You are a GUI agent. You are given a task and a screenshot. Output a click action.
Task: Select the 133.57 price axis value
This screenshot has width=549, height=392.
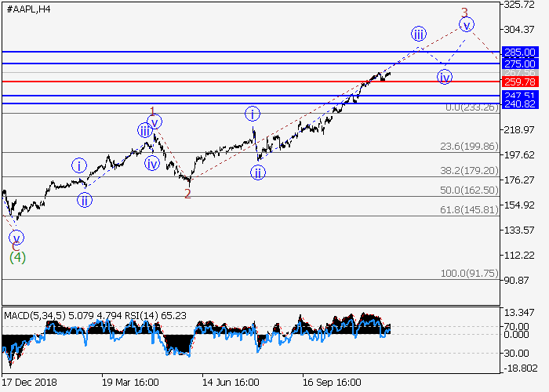[x=519, y=230]
